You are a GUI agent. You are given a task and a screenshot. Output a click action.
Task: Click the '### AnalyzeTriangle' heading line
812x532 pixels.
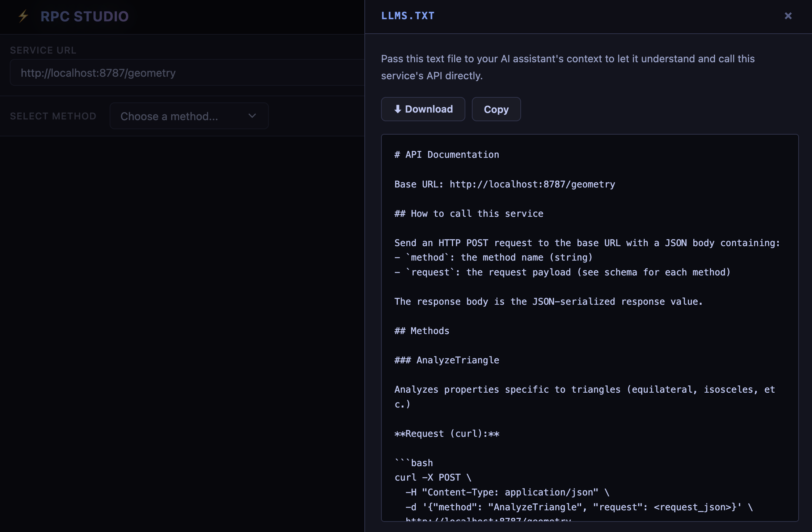click(447, 360)
